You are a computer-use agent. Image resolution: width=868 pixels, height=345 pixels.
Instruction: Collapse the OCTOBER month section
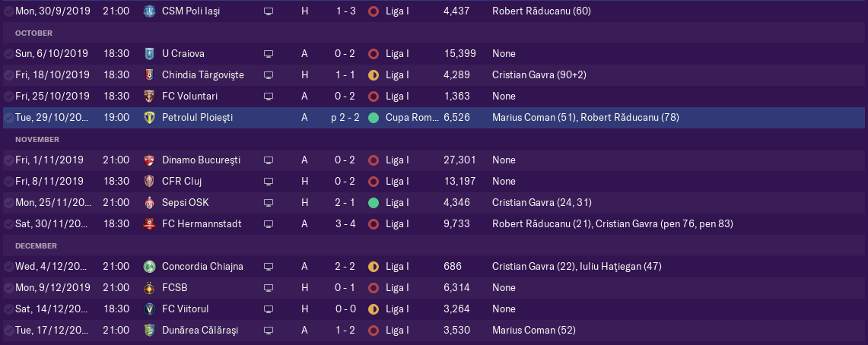[x=33, y=33]
